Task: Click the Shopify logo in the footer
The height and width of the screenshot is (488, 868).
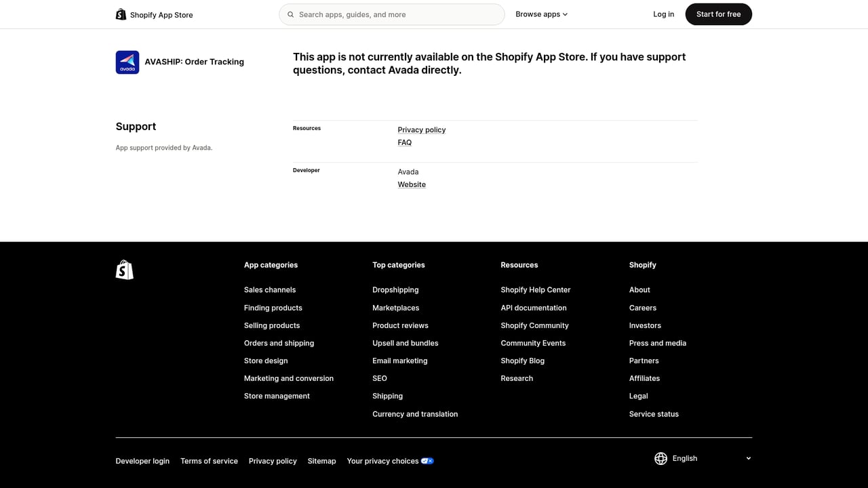Action: coord(124,269)
